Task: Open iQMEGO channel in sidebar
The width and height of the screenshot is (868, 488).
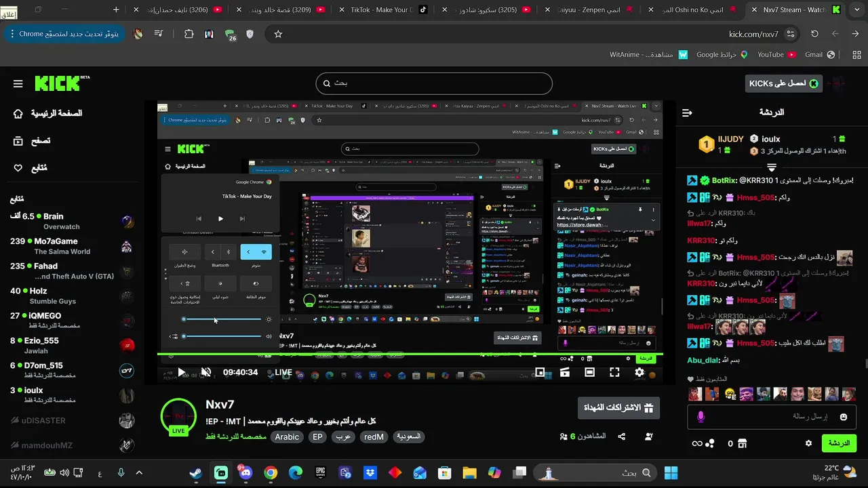Action: [x=73, y=320]
